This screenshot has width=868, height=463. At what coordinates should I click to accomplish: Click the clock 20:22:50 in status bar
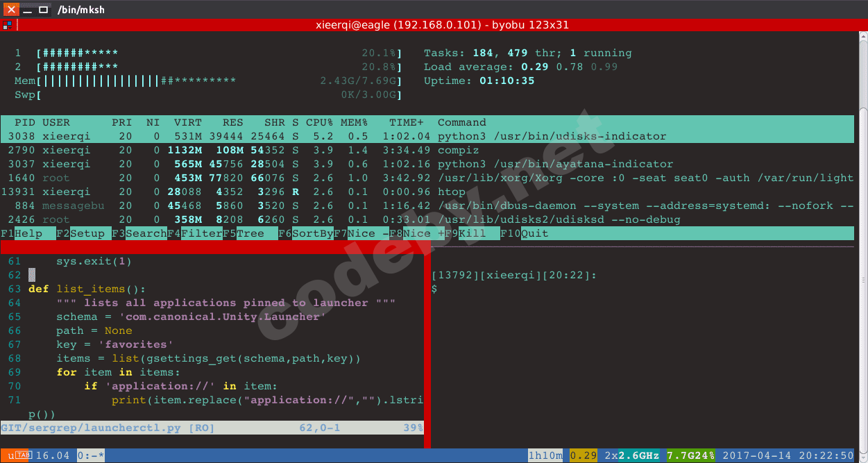(x=826, y=455)
